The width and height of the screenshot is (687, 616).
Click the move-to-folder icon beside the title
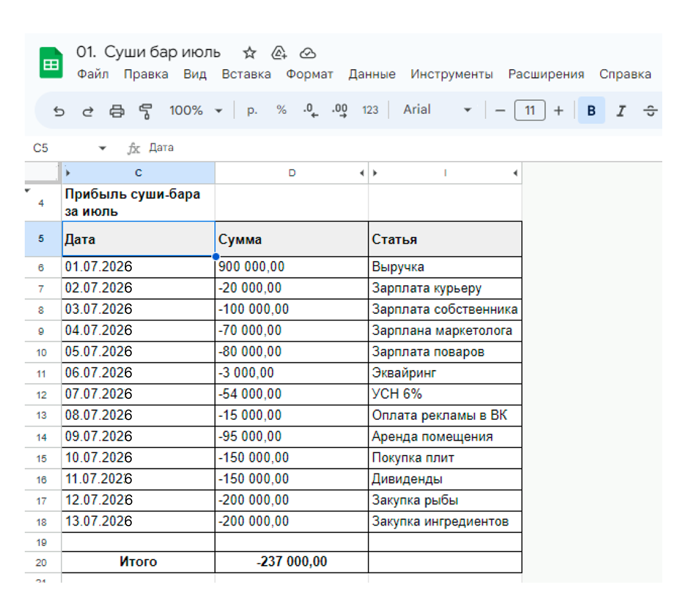tap(279, 53)
